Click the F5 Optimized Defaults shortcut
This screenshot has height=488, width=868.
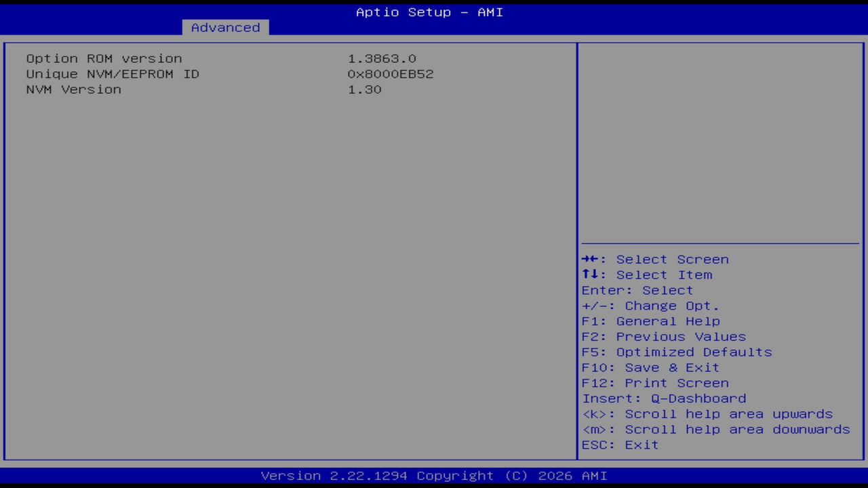point(676,352)
